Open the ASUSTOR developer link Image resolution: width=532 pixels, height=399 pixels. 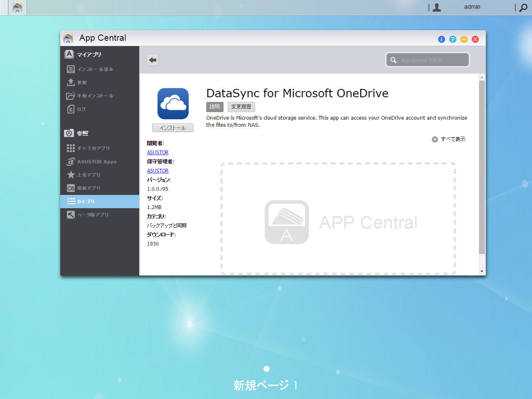coord(158,153)
